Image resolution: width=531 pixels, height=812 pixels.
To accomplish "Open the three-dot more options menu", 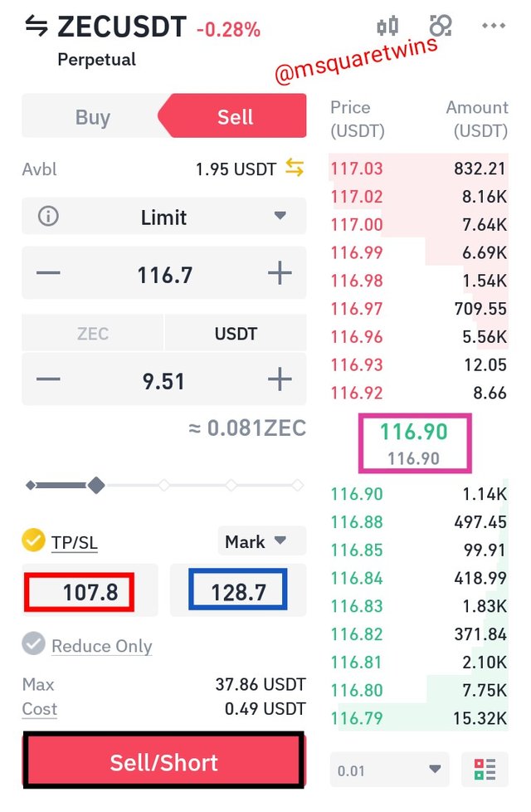I will point(493,26).
